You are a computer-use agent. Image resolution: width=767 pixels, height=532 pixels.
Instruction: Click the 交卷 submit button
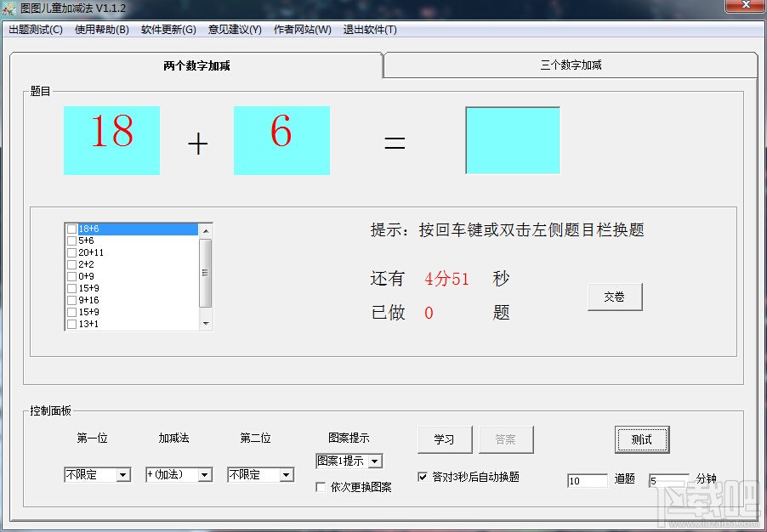[x=615, y=297]
